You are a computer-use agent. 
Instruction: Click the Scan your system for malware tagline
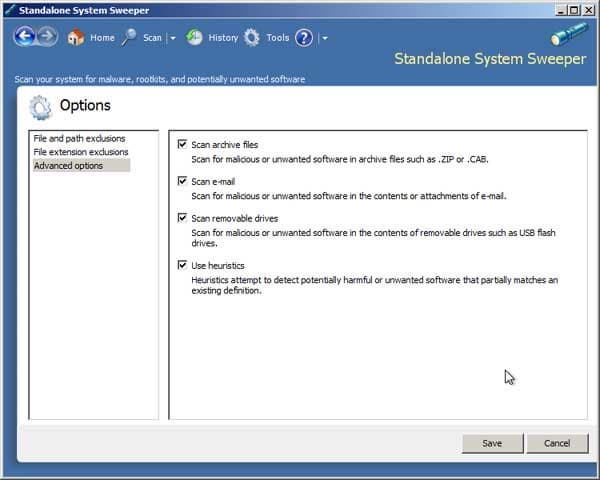click(160, 79)
